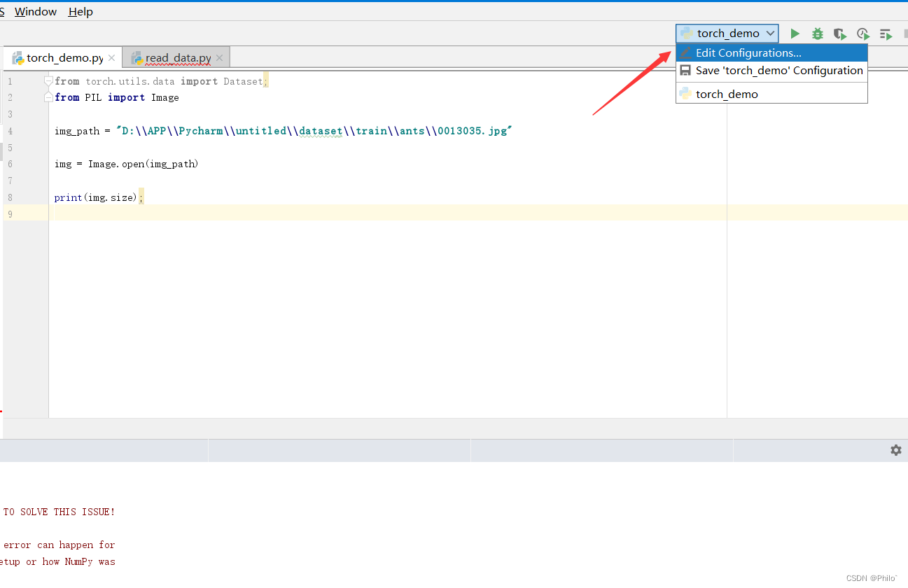Open the torch_demo run configuration dropdown

(727, 33)
